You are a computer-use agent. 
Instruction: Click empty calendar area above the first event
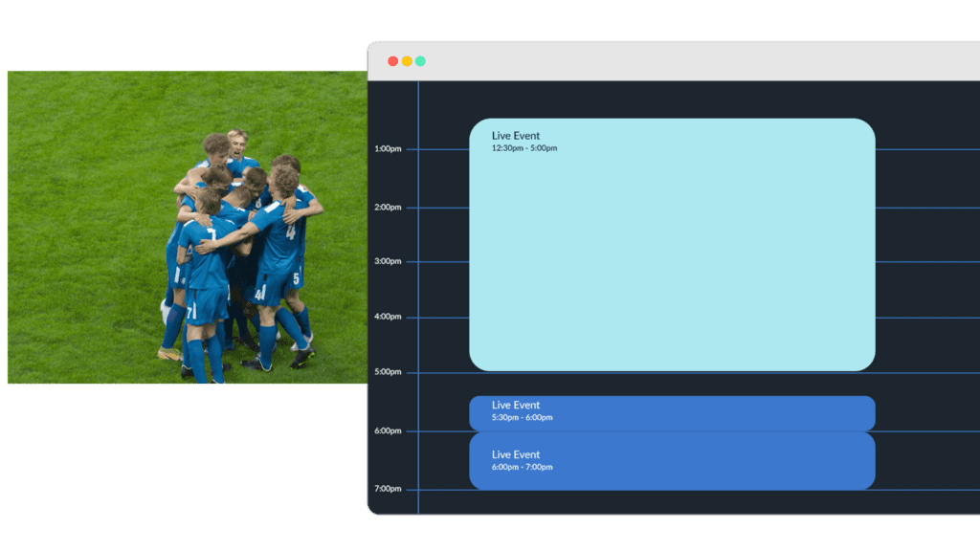672,100
